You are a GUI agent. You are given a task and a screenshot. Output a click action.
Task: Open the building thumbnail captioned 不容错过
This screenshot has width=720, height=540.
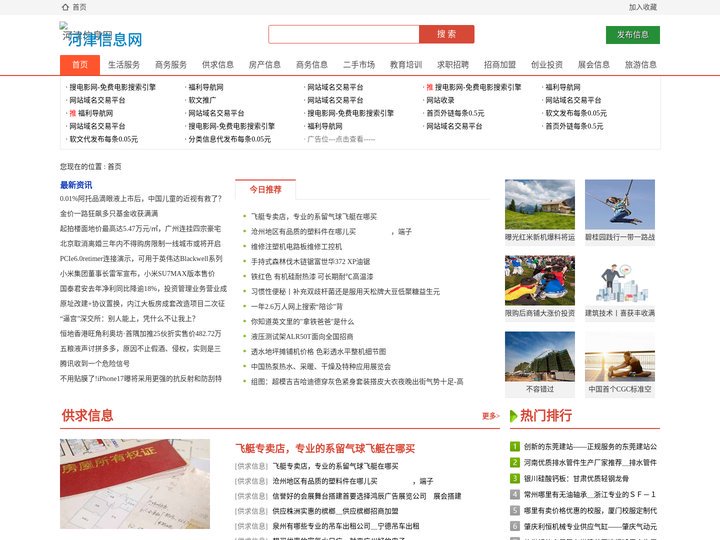click(540, 357)
